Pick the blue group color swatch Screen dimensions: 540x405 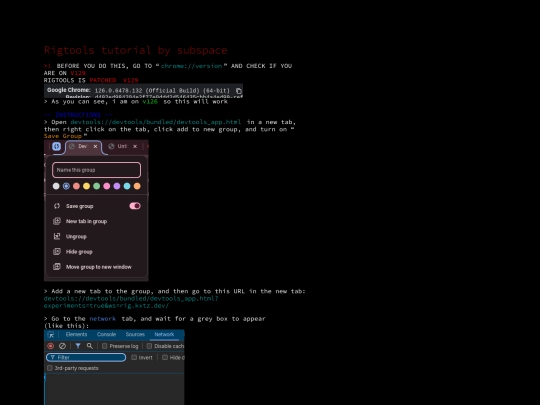(66, 186)
